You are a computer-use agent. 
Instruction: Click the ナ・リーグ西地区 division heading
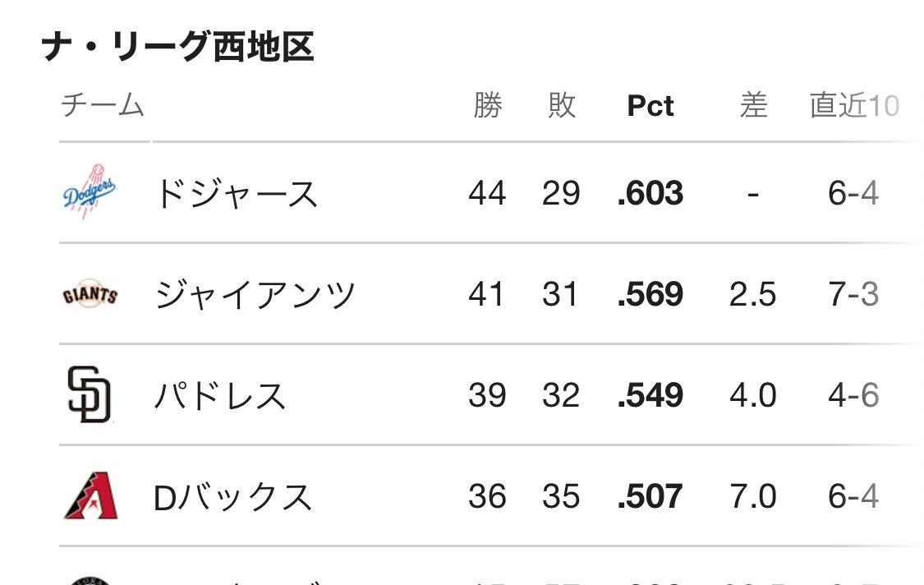click(x=178, y=47)
